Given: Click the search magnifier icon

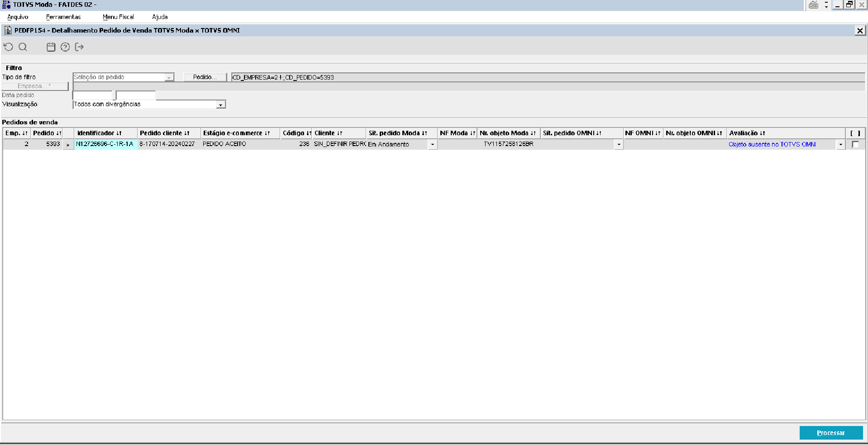Looking at the screenshot, I should pos(23,47).
